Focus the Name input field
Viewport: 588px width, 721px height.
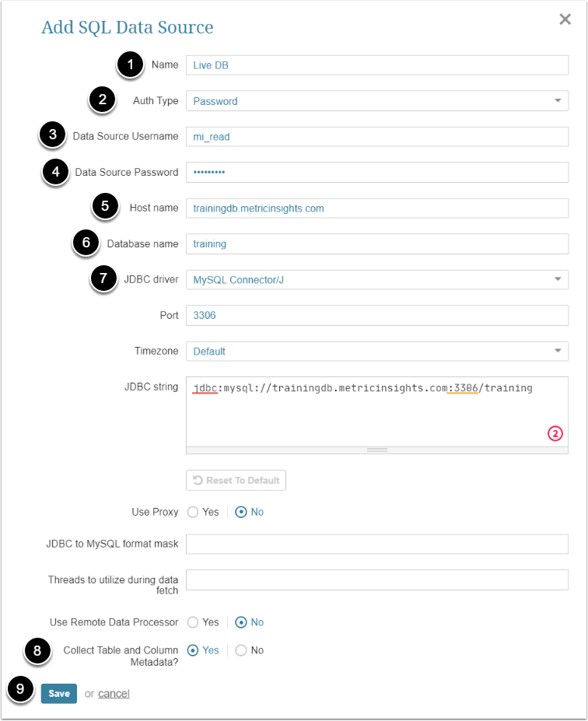coord(377,65)
